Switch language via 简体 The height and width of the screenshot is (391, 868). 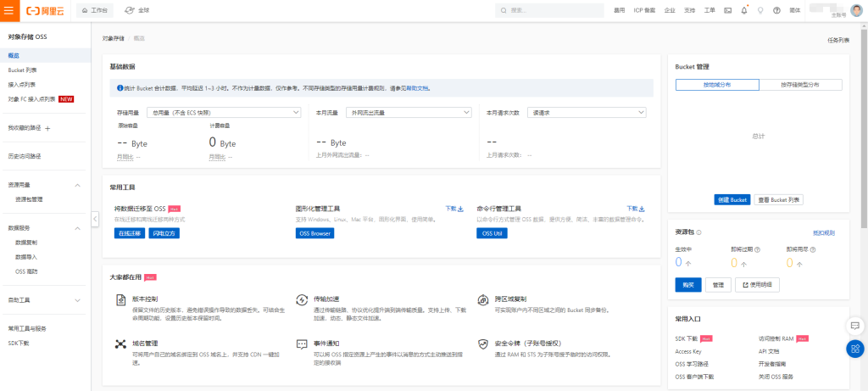(795, 10)
